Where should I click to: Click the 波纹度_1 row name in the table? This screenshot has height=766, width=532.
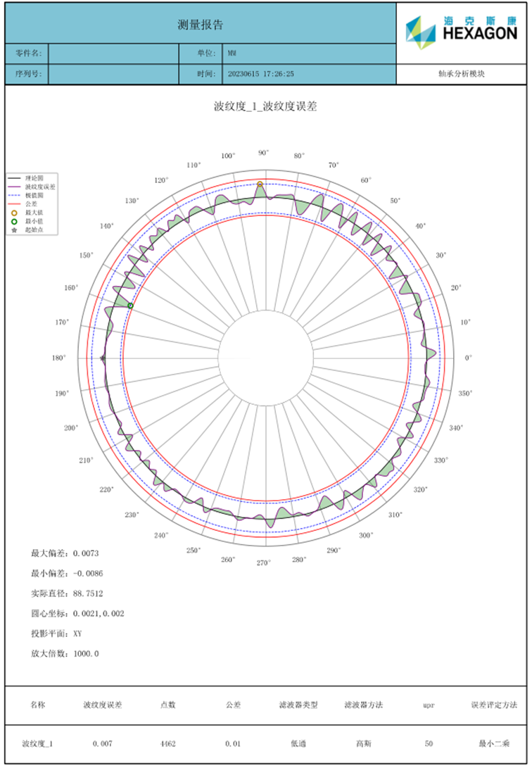[x=37, y=743]
